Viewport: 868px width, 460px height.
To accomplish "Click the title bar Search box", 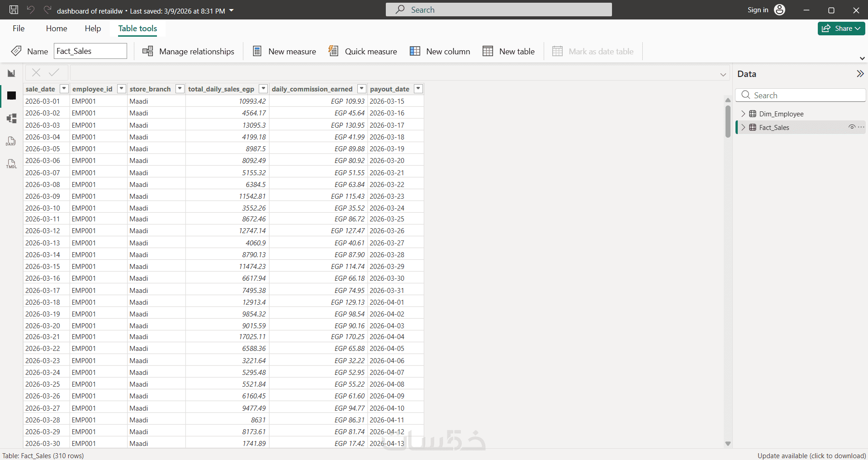I will coord(498,10).
